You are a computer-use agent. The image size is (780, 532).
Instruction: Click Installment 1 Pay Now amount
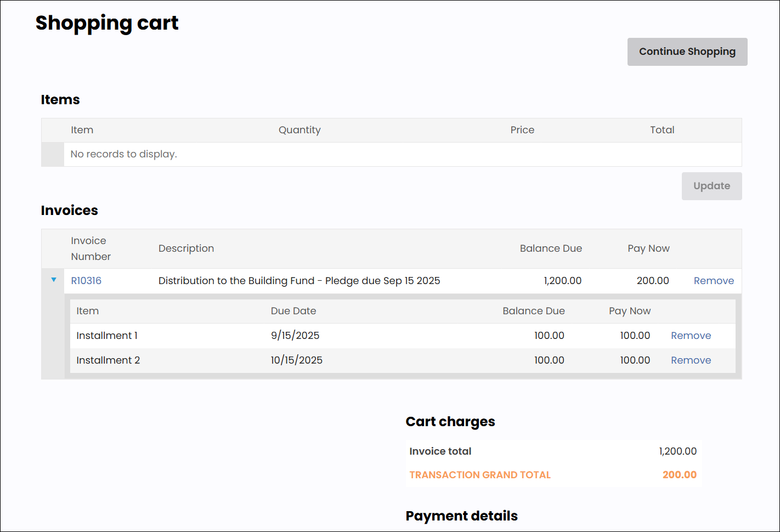coord(635,336)
